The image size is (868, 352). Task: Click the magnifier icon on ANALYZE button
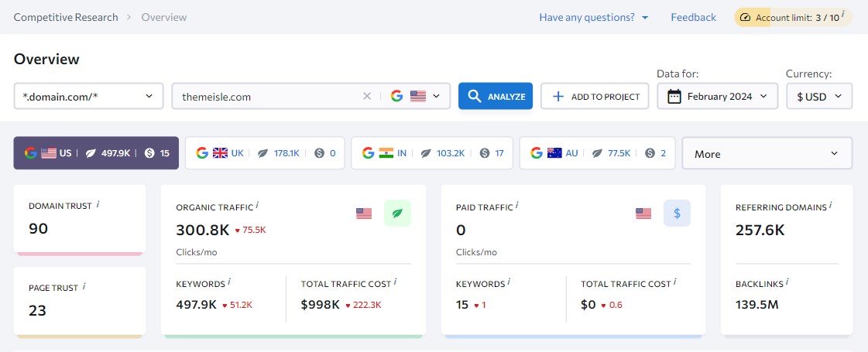pos(475,96)
